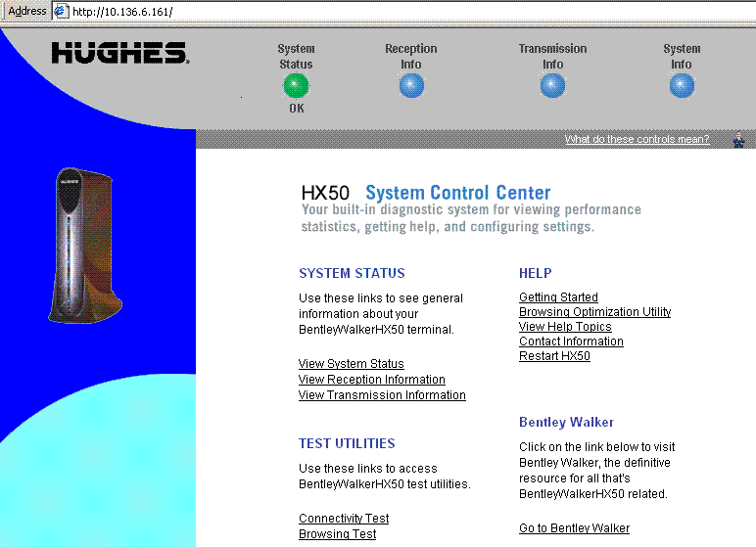Screen dimensions: 756x547
Task: Click the Hughes logo
Action: (120, 53)
